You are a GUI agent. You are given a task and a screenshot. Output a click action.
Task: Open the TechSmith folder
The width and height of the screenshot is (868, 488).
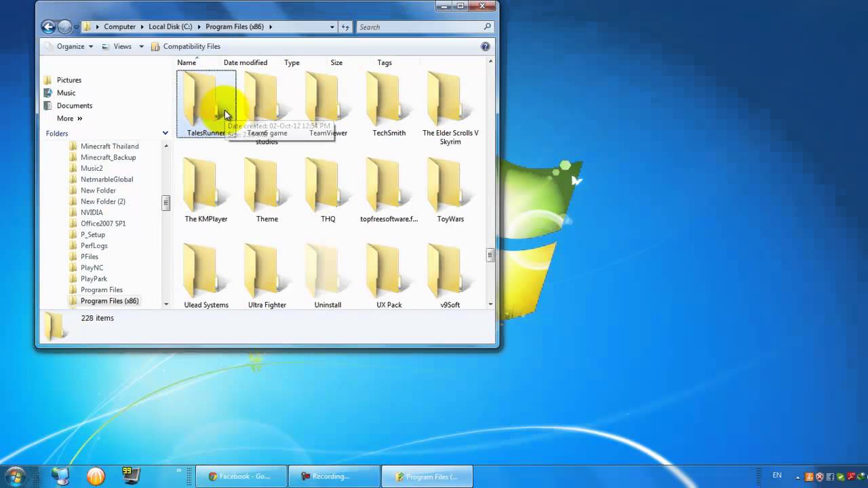pos(389,104)
